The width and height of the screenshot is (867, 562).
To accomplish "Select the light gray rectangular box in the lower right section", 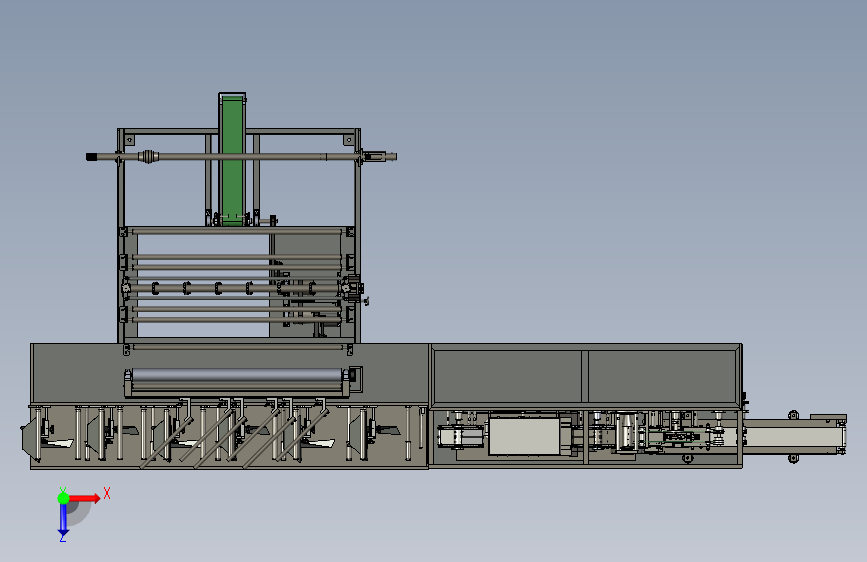I will [x=525, y=436].
